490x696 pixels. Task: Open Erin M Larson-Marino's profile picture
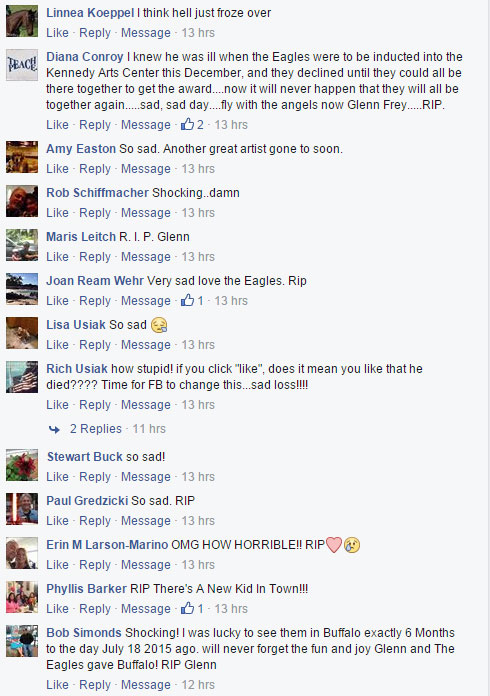coord(22,553)
